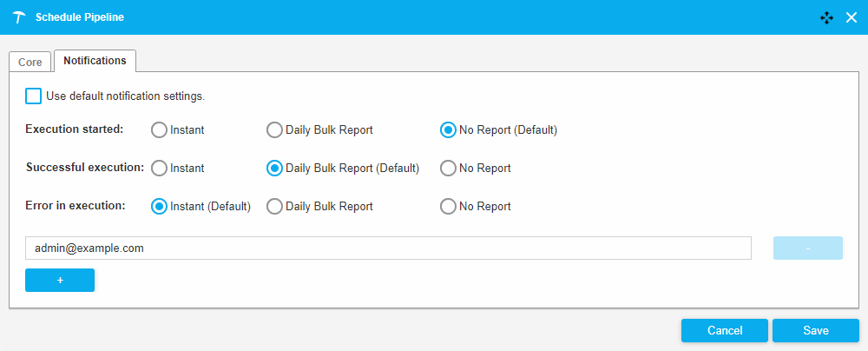Enable Use default notification settings checkbox

click(33, 96)
